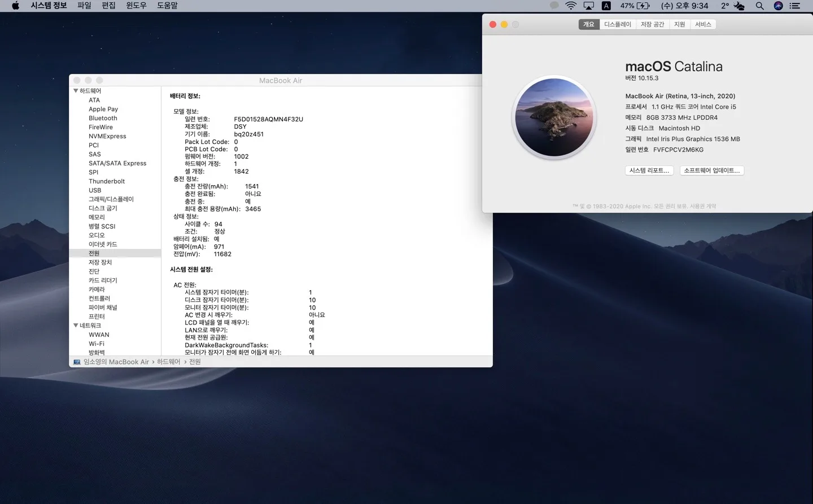Select Apple Pay in the sidebar
The width and height of the screenshot is (813, 504).
[103, 109]
